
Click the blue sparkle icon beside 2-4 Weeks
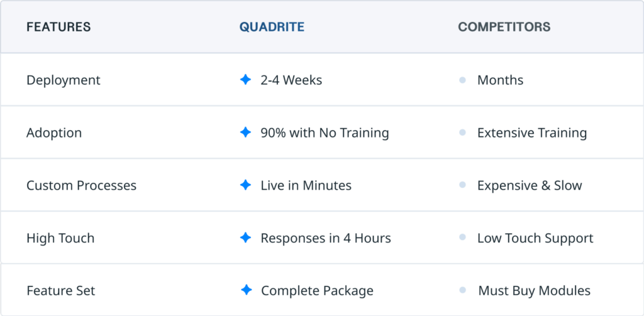(x=245, y=80)
